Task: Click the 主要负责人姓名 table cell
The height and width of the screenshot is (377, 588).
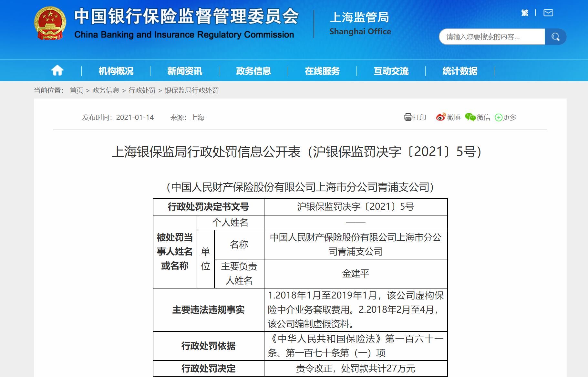Action: (239, 274)
